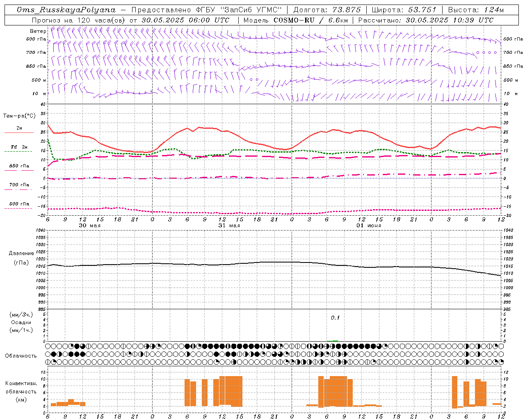Viewport: 525px width, 420px height.
Task: Click the small green precipitation bar below '0.1'
Action: point(335,341)
